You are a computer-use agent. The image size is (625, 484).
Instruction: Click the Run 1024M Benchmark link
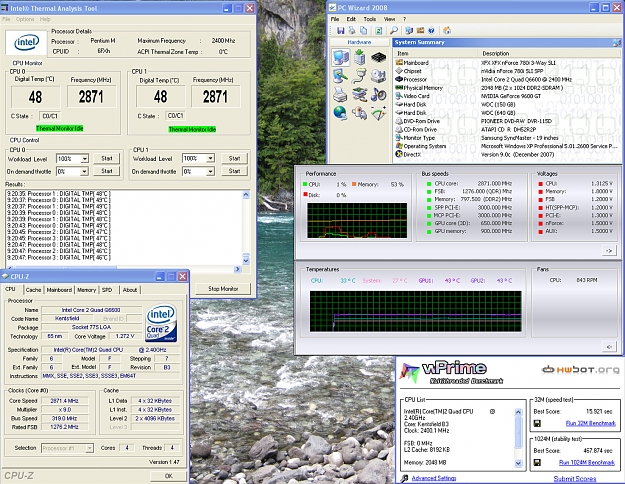pyautogui.click(x=586, y=462)
